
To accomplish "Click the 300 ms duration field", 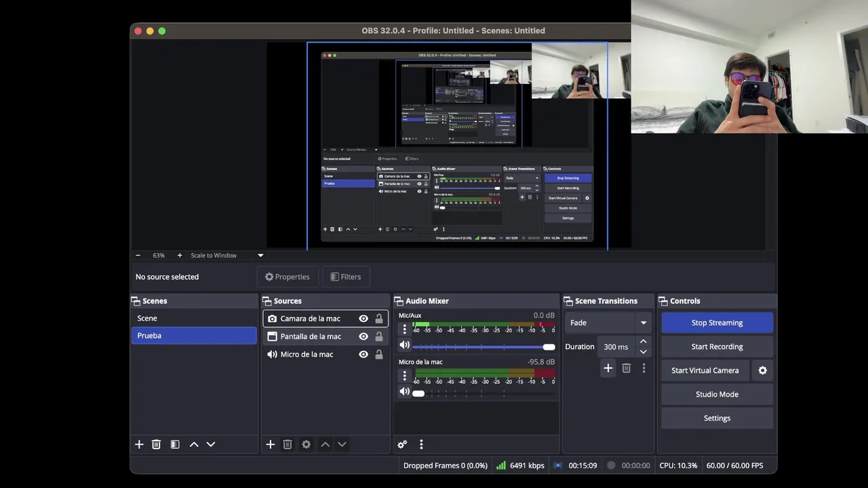I will click(x=616, y=347).
